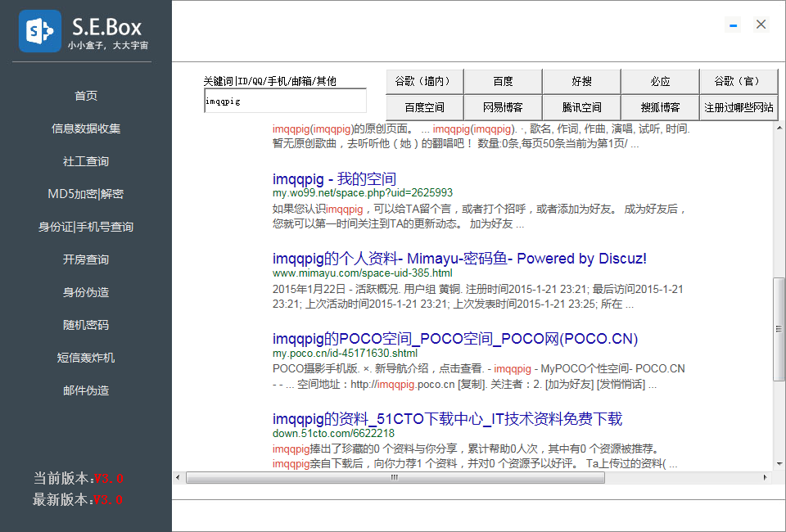Click the vertical scrollbar down arrow
Viewport: 786px width, 532px height.
[779, 464]
